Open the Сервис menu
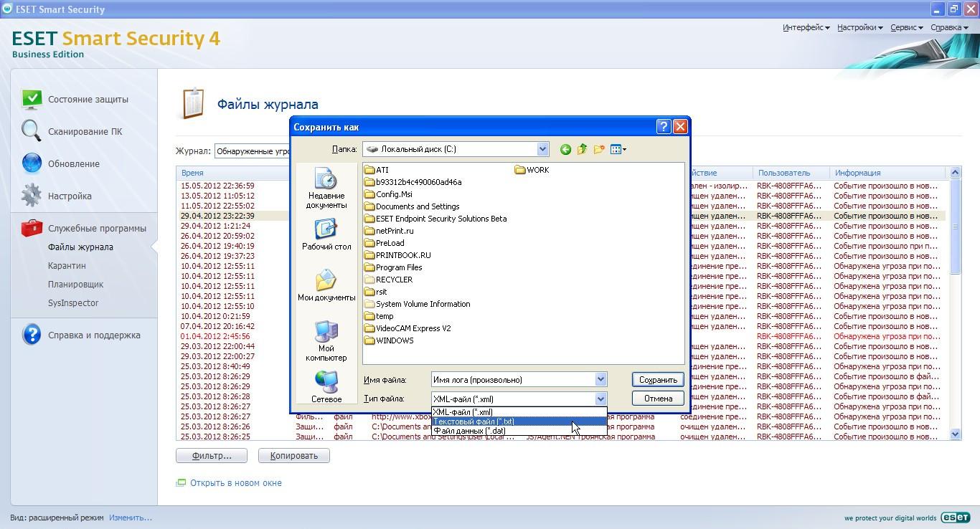This screenshot has height=529, width=980. tap(907, 27)
